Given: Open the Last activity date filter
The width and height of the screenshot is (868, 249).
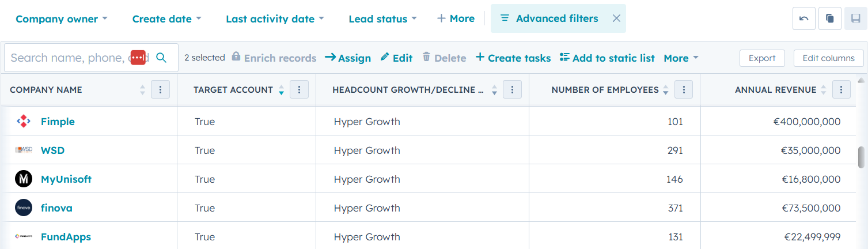Looking at the screenshot, I should 275,19.
